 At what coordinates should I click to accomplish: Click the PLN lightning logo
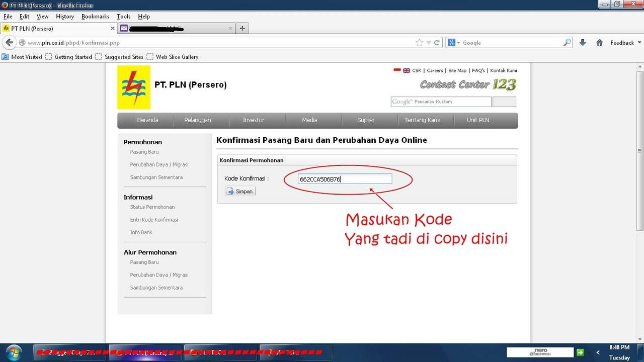pyautogui.click(x=134, y=87)
